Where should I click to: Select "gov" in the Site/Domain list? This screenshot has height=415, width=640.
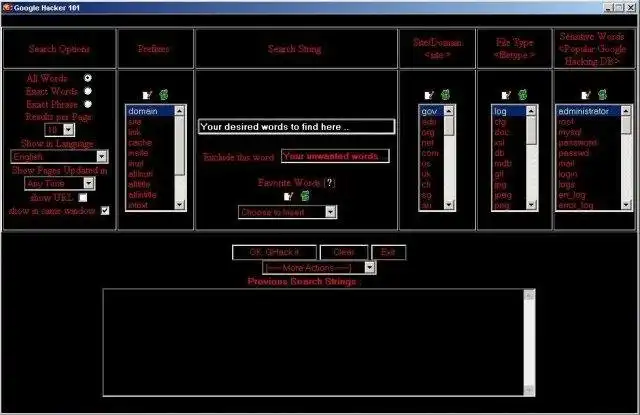(432, 111)
